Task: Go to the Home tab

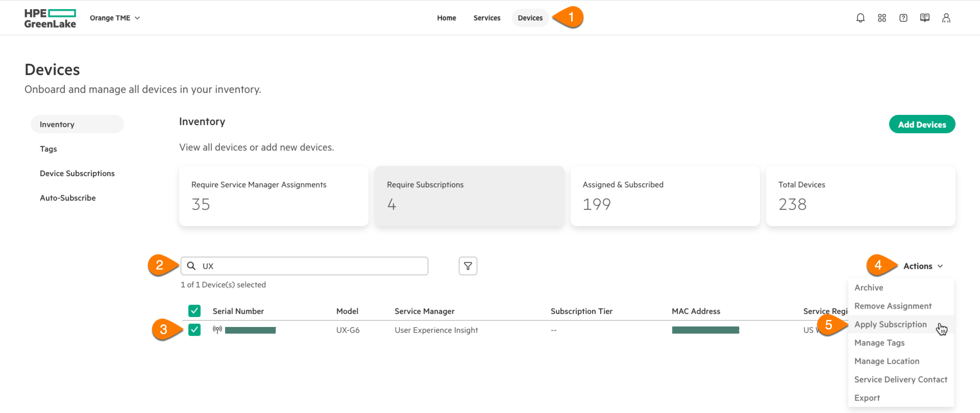Action: pyautogui.click(x=446, y=18)
